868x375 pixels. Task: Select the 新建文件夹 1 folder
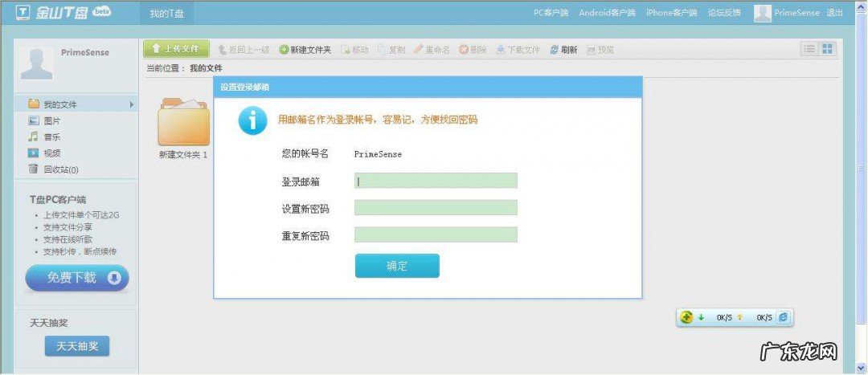(x=183, y=128)
